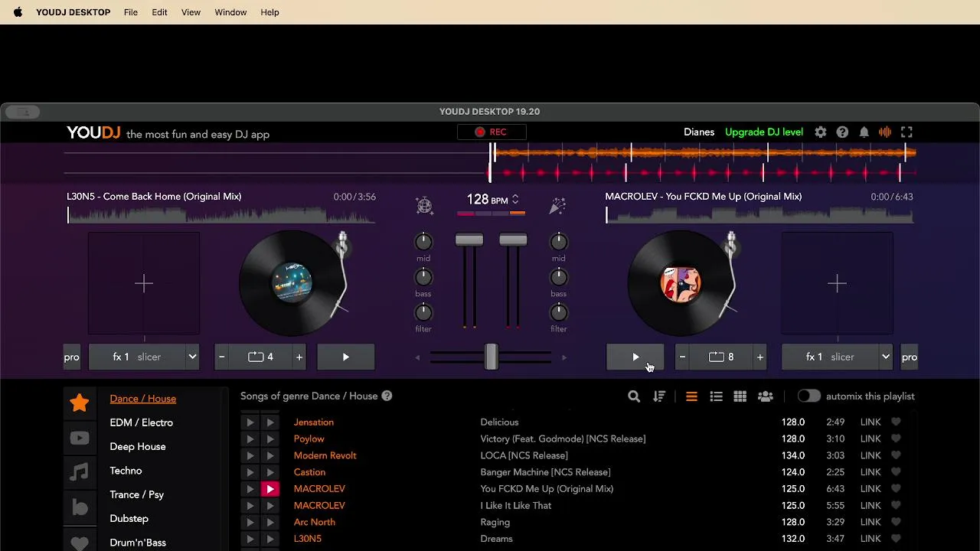The image size is (980, 551).
Task: Nudge crossfader with right arrow
Action: coord(564,357)
